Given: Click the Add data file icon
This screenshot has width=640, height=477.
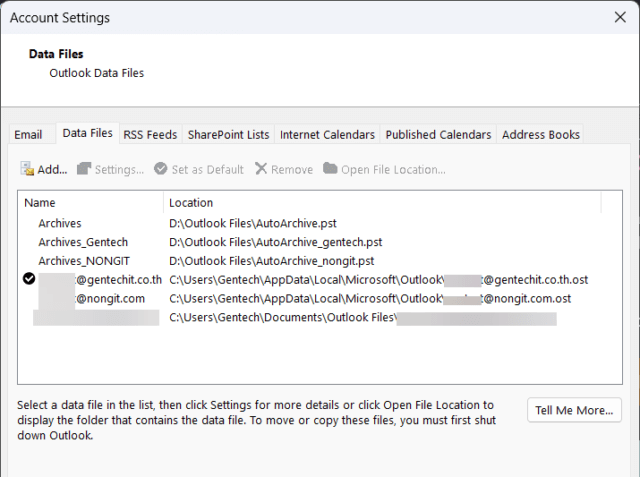Looking at the screenshot, I should [27, 169].
